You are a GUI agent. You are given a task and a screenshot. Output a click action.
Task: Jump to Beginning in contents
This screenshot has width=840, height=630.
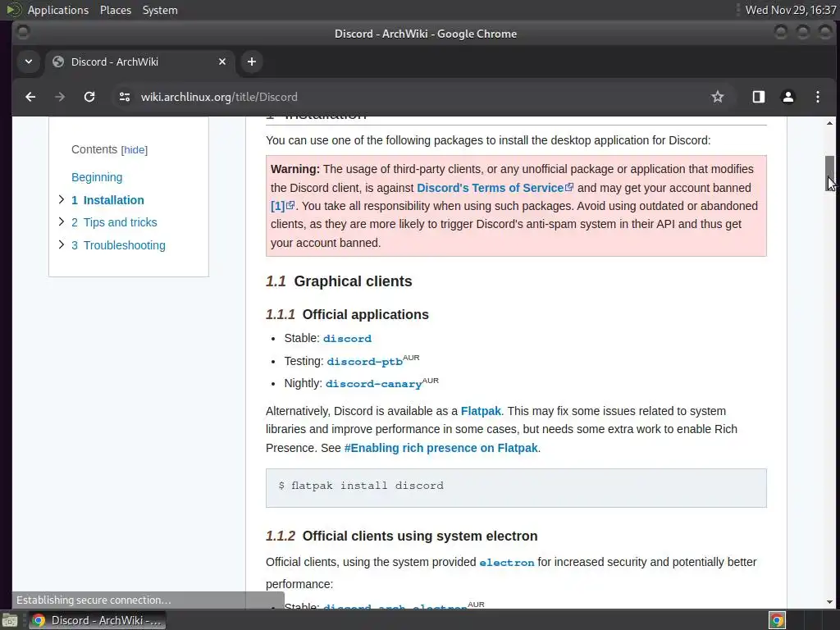click(97, 177)
